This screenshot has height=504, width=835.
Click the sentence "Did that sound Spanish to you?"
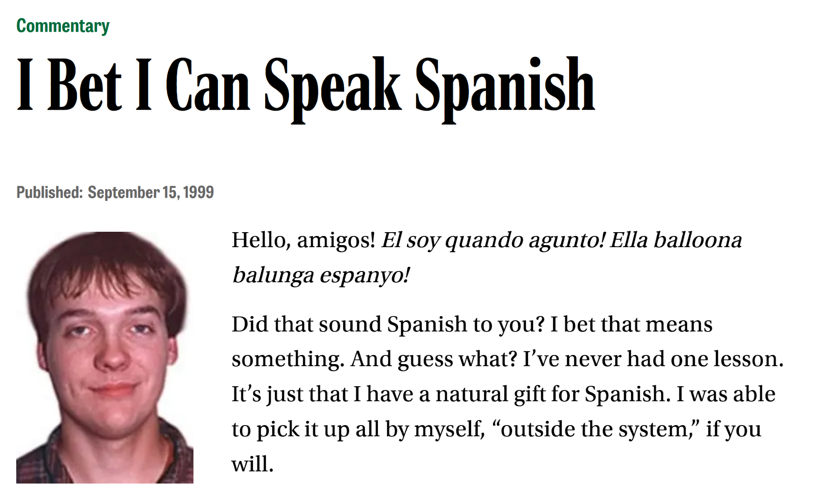[388, 324]
